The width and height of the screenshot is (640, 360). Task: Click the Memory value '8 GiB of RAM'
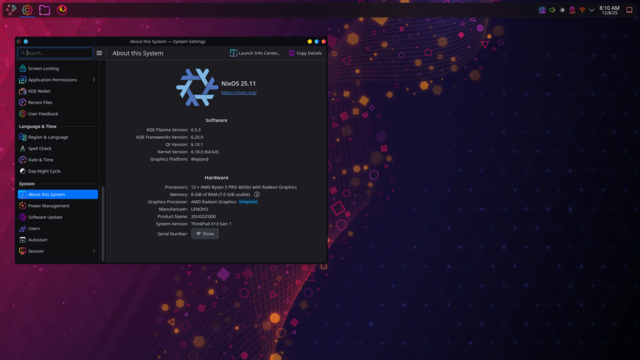pyautogui.click(x=205, y=195)
